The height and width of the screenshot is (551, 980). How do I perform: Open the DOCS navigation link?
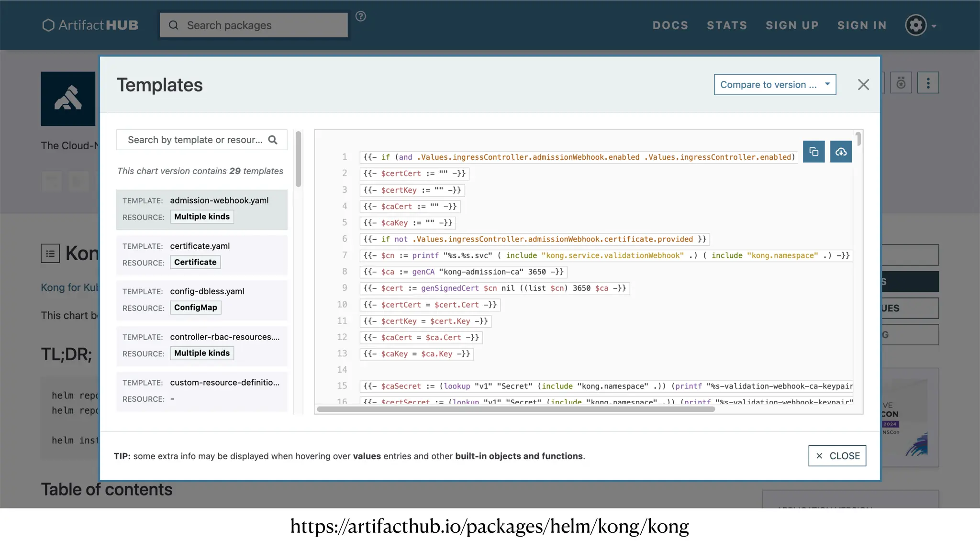coord(670,25)
